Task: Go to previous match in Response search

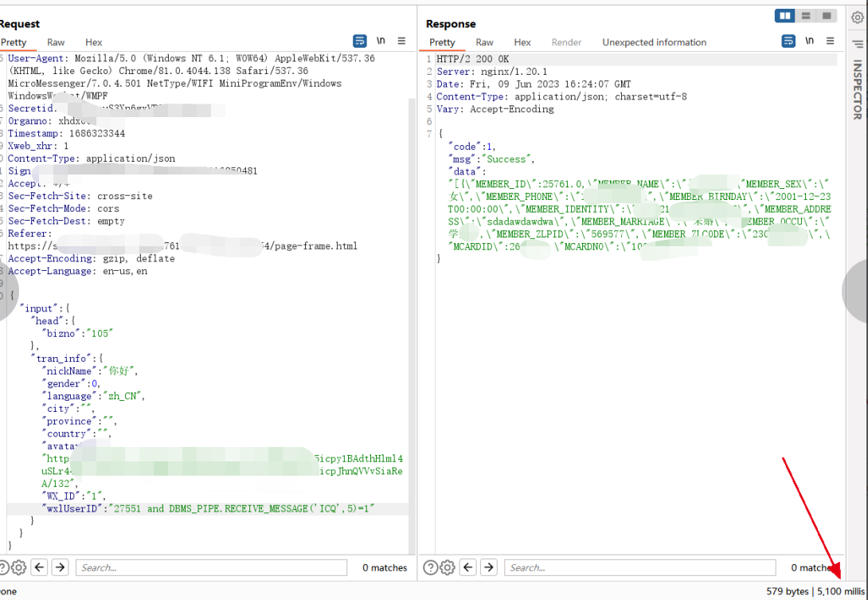Action: click(x=467, y=567)
